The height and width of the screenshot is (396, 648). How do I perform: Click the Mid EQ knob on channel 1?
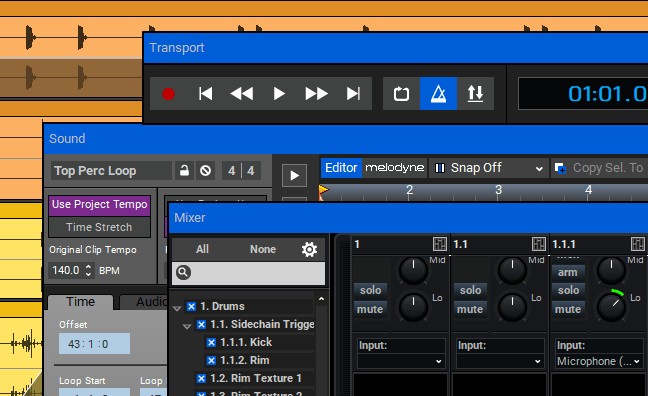413,271
